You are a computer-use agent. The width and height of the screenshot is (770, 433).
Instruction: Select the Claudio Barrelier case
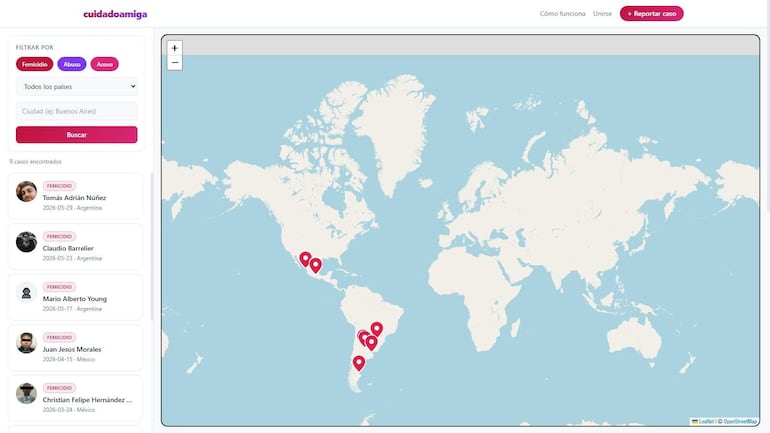click(x=75, y=246)
